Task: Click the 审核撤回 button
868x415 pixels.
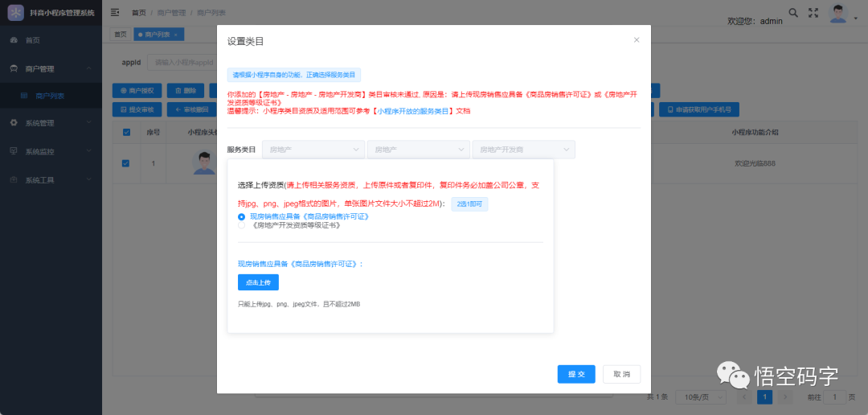Action: pos(191,109)
